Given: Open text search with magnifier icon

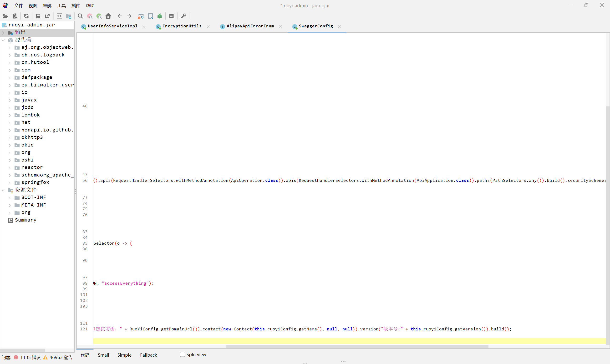Looking at the screenshot, I should [x=80, y=16].
